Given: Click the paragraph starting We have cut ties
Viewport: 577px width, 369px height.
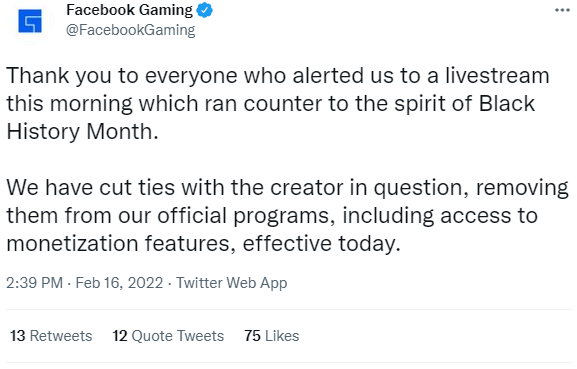Looking at the screenshot, I should coord(288,216).
